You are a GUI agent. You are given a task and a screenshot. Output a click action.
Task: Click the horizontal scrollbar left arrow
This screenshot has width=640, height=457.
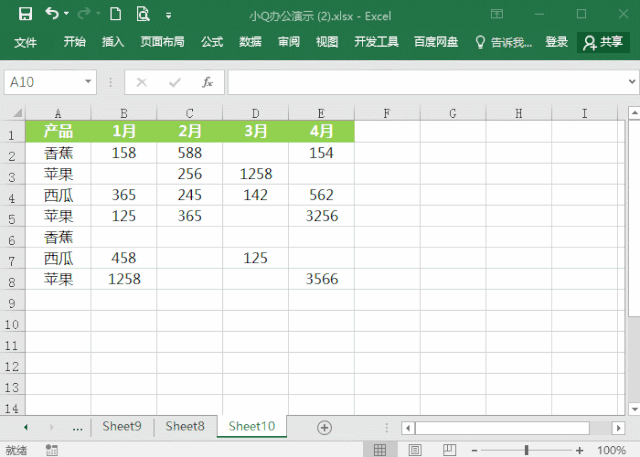click(x=408, y=428)
